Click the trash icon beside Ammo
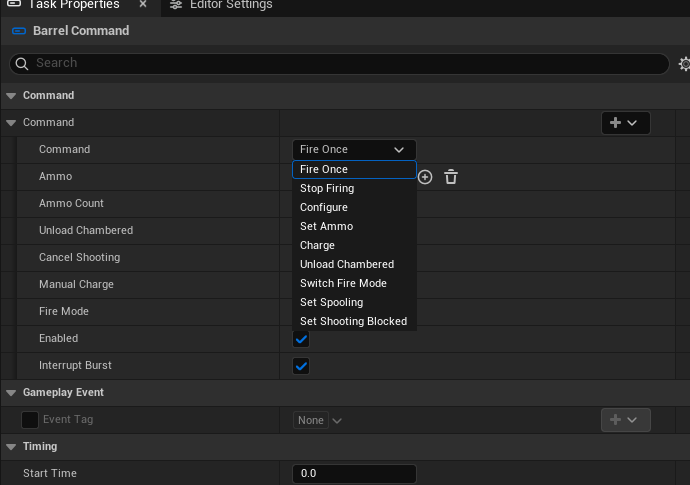 coord(451,177)
